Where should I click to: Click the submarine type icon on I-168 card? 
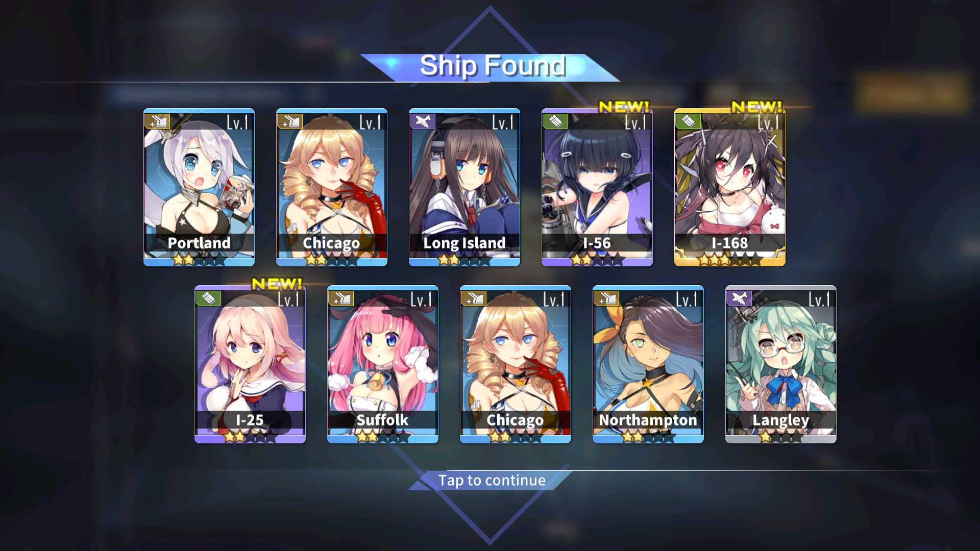tap(688, 121)
